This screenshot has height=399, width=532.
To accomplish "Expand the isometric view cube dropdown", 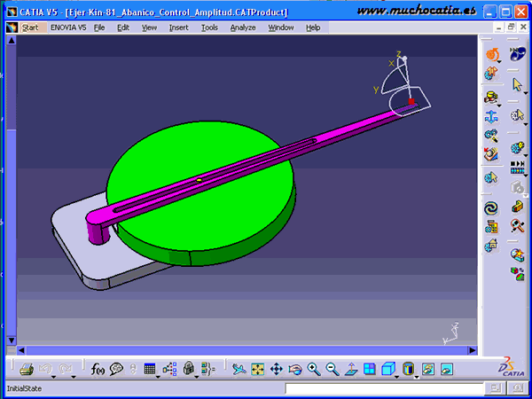I will pos(398,375).
